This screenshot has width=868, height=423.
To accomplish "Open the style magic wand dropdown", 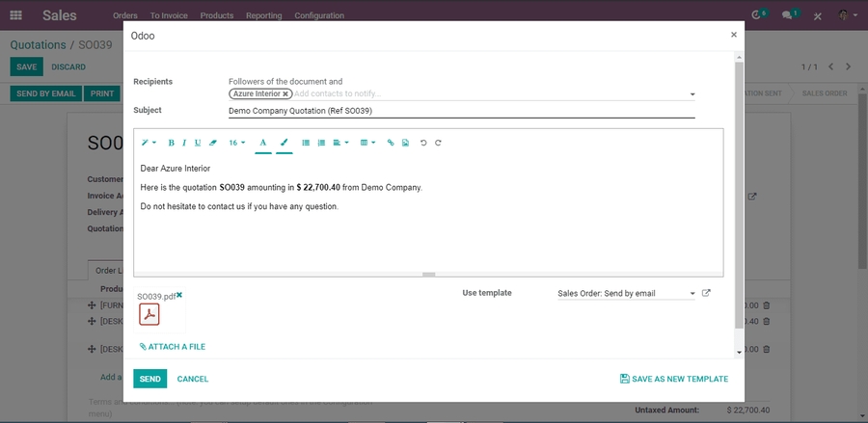I will pyautogui.click(x=149, y=143).
